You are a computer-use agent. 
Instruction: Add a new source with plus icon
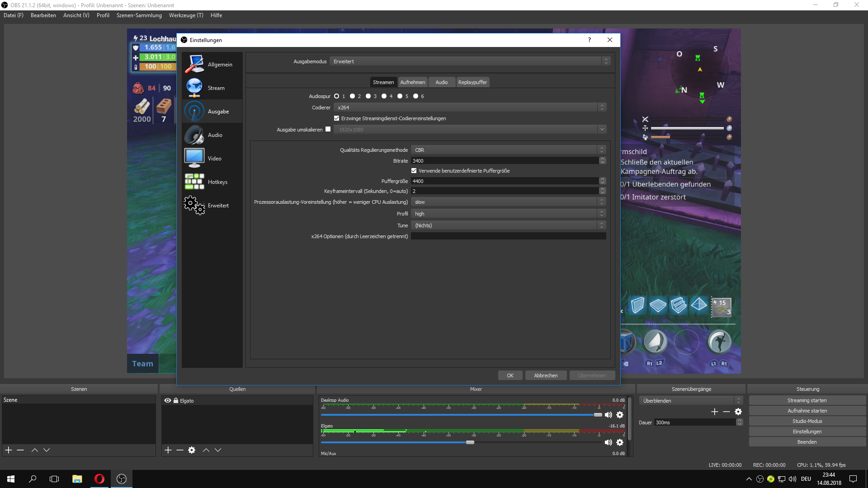168,450
